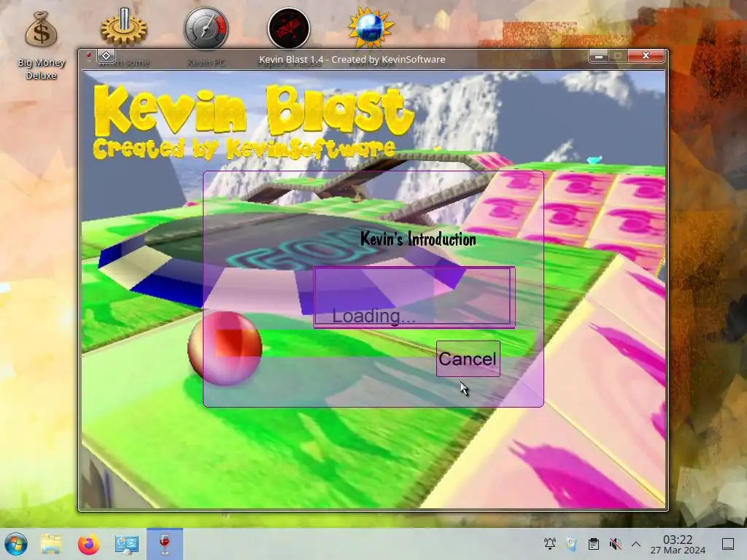Open the notifications bell in tray

550,543
